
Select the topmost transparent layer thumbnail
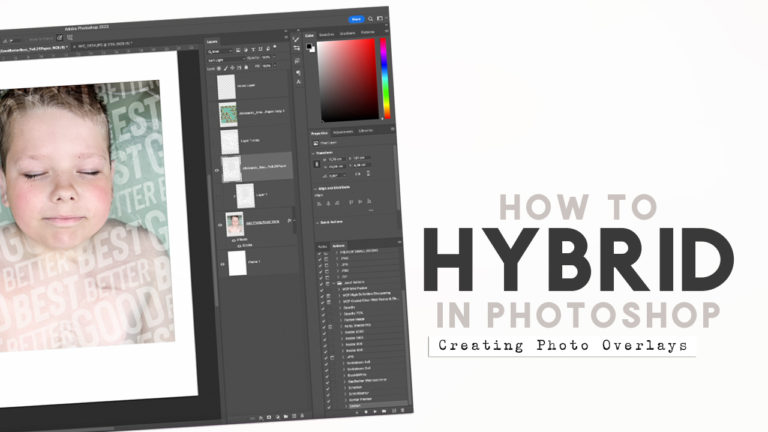(x=226, y=87)
